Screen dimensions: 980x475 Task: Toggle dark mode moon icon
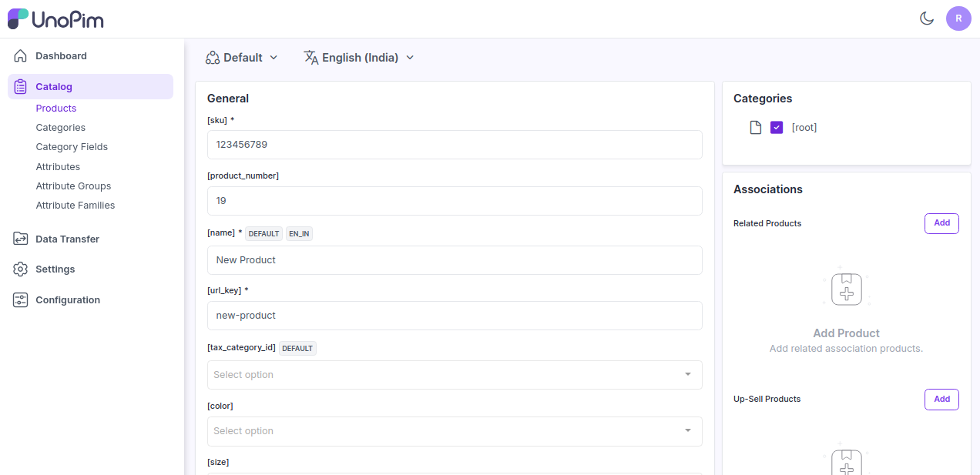[x=927, y=18]
